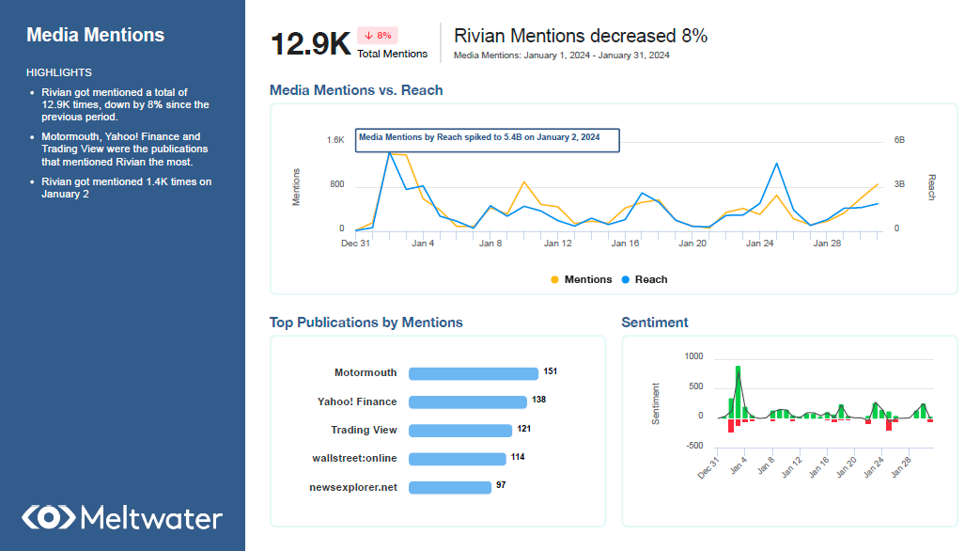Click the 1000 label on the Sentiment axis
Screen dimensions: 980x551
click(x=693, y=356)
